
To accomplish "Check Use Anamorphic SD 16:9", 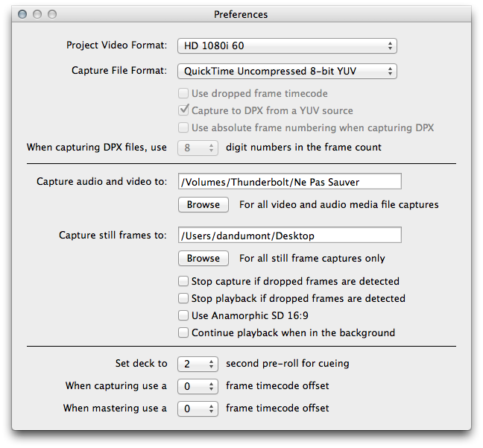I will (x=183, y=315).
